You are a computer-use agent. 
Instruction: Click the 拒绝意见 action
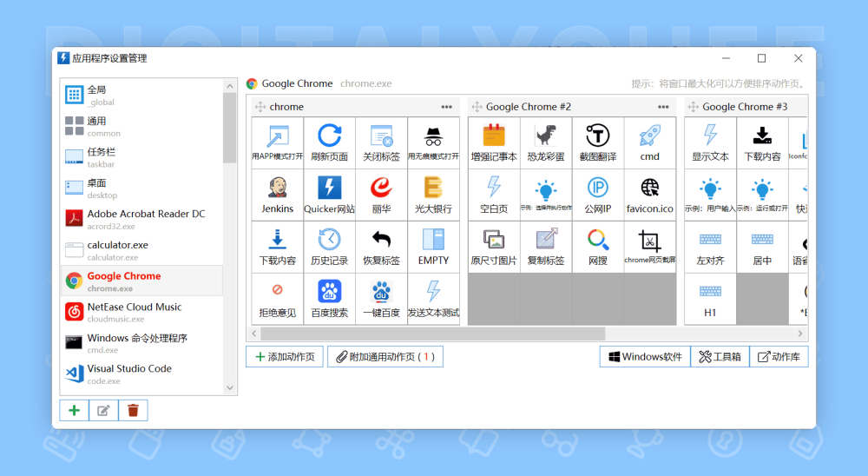pos(278,299)
